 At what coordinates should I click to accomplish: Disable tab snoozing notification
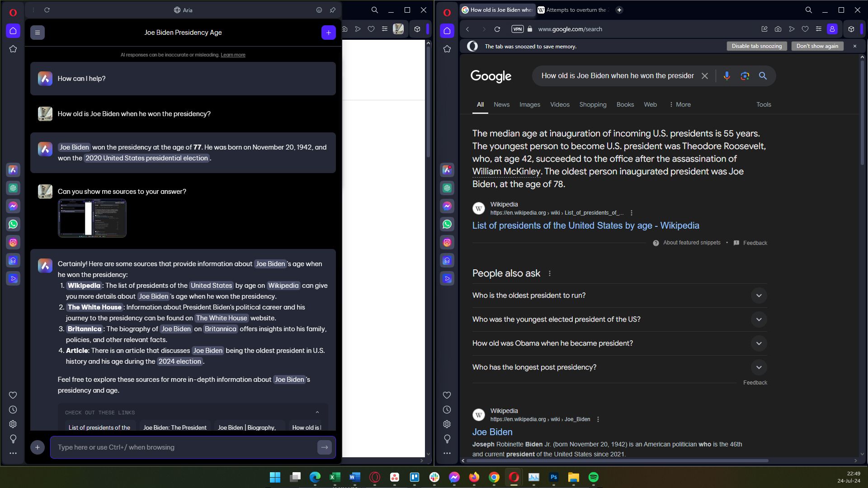[x=756, y=46]
